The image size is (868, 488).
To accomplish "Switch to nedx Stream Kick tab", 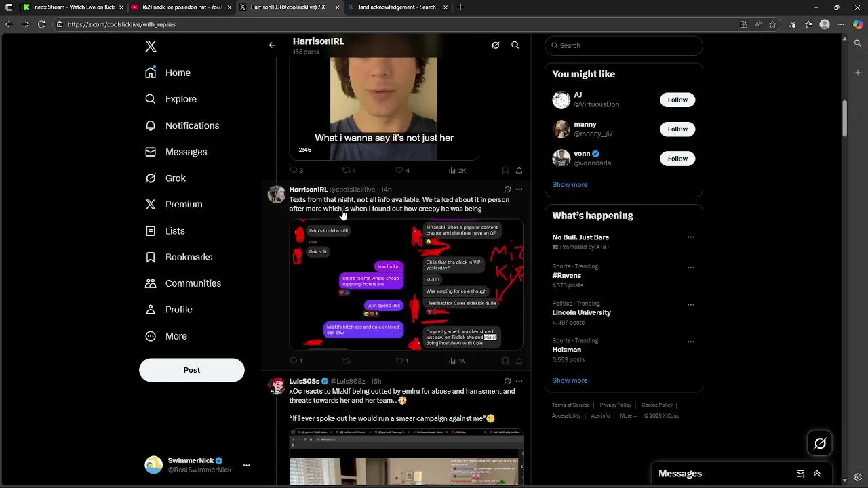I will (x=73, y=7).
